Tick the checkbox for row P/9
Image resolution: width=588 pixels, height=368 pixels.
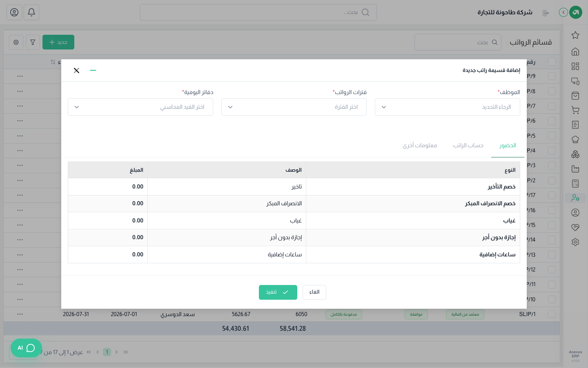pyautogui.click(x=552, y=76)
